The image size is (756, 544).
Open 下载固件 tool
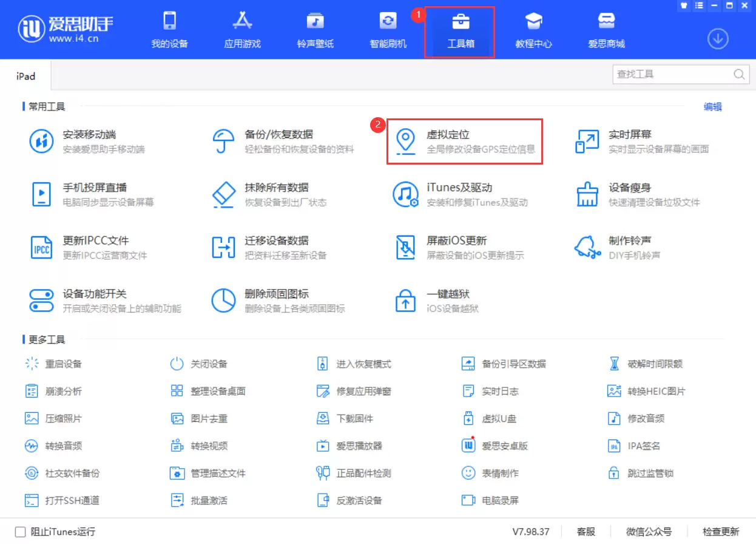pos(345,418)
